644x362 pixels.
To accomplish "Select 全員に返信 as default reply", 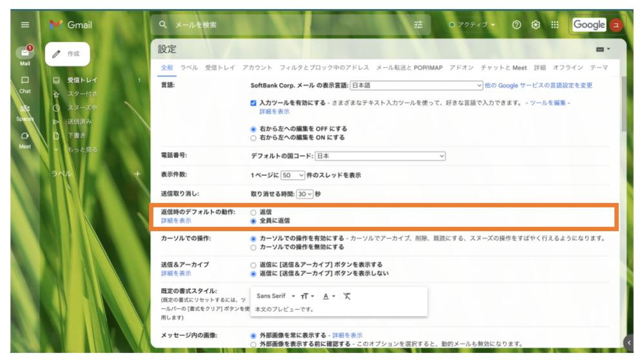I will 253,221.
